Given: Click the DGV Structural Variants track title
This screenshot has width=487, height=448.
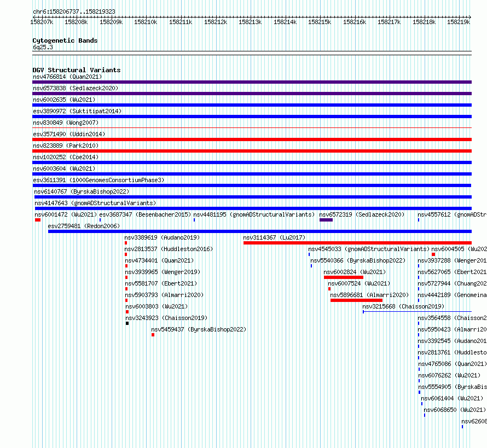Looking at the screenshot, I should click(77, 70).
